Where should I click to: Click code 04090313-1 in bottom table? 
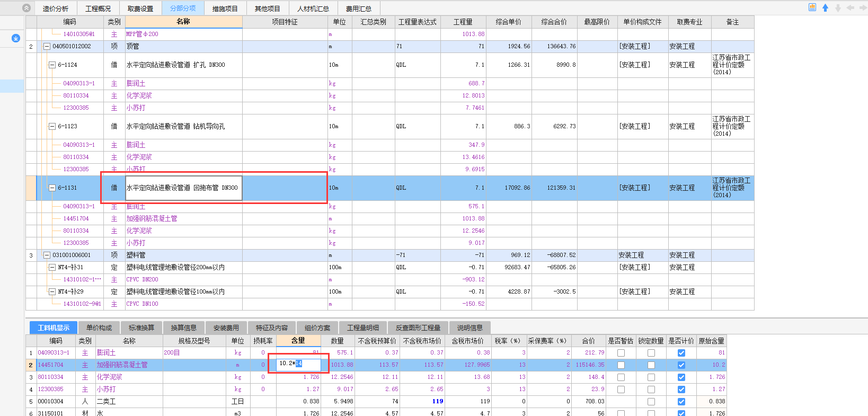click(x=54, y=353)
